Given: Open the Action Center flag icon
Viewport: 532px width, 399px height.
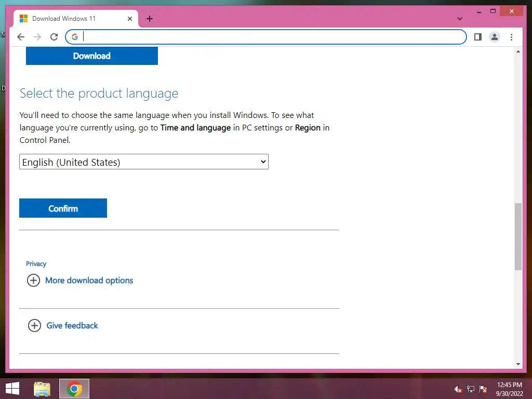Looking at the screenshot, I should pyautogui.click(x=483, y=389).
